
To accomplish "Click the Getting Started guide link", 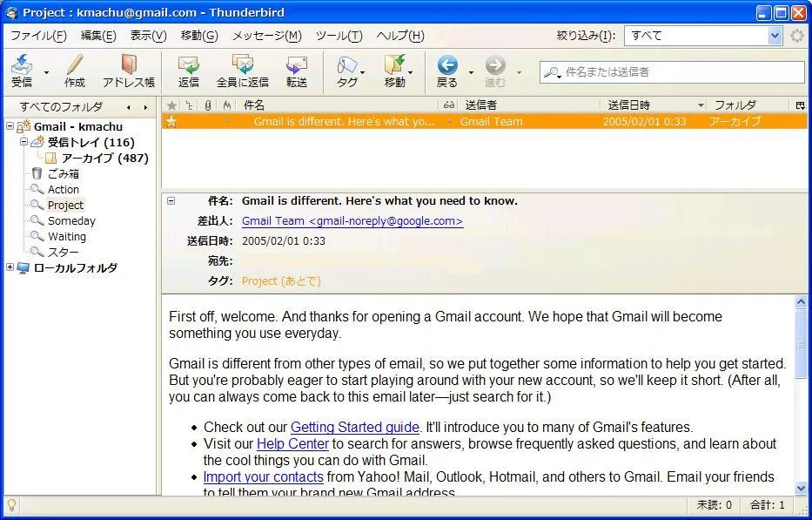I will click(354, 427).
